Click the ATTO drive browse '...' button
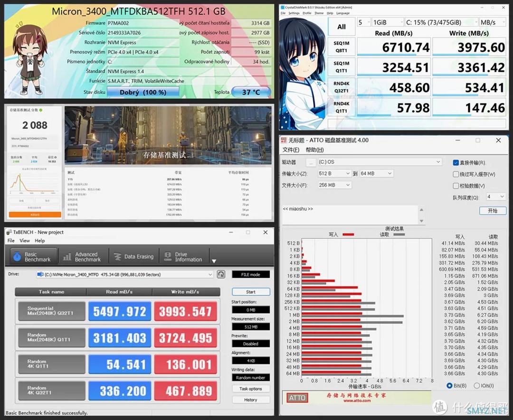513x420 pixels. pyautogui.click(x=311, y=162)
